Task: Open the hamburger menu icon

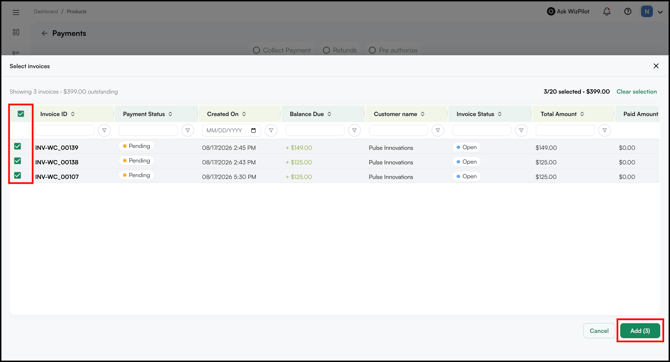Action: pos(16,12)
